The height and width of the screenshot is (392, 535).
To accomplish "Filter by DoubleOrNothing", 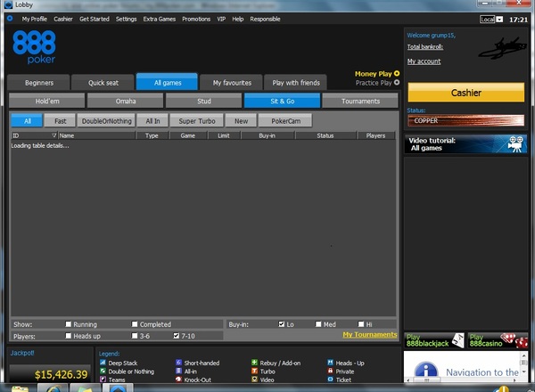I will [106, 120].
